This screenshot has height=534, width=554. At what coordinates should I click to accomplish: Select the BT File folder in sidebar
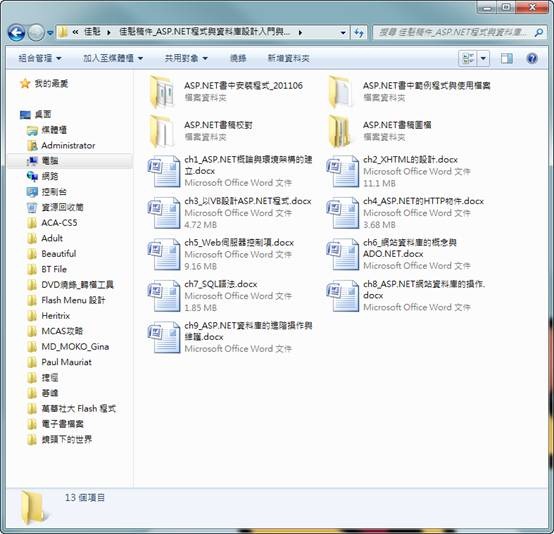pyautogui.click(x=47, y=269)
